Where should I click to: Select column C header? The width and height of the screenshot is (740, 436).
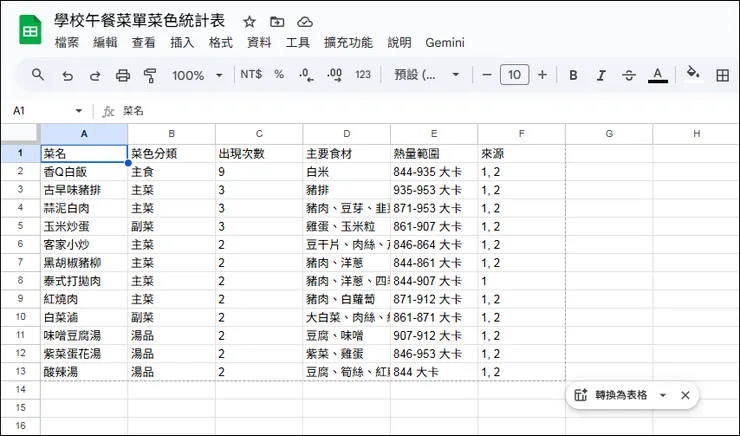[x=259, y=134]
